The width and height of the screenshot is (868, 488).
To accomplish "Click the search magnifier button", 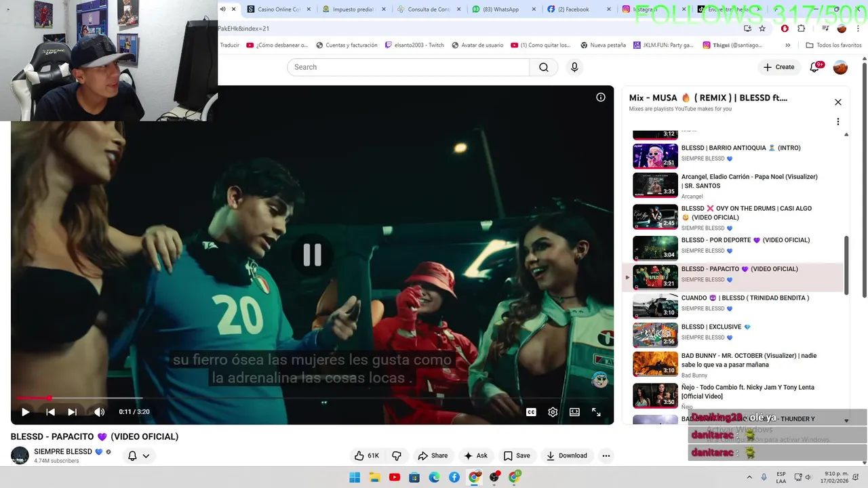I will tap(544, 67).
